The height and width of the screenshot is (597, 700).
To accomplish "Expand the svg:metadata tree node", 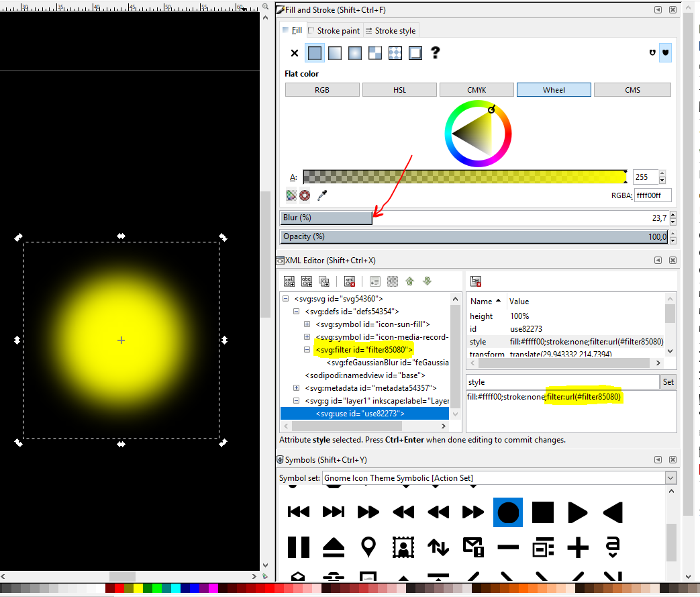I will 296,388.
